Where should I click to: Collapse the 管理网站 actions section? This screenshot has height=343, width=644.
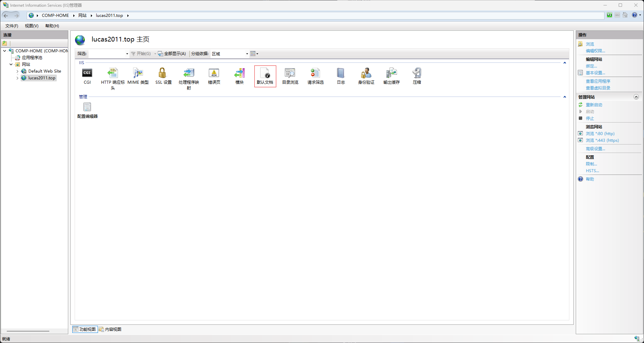(x=636, y=97)
